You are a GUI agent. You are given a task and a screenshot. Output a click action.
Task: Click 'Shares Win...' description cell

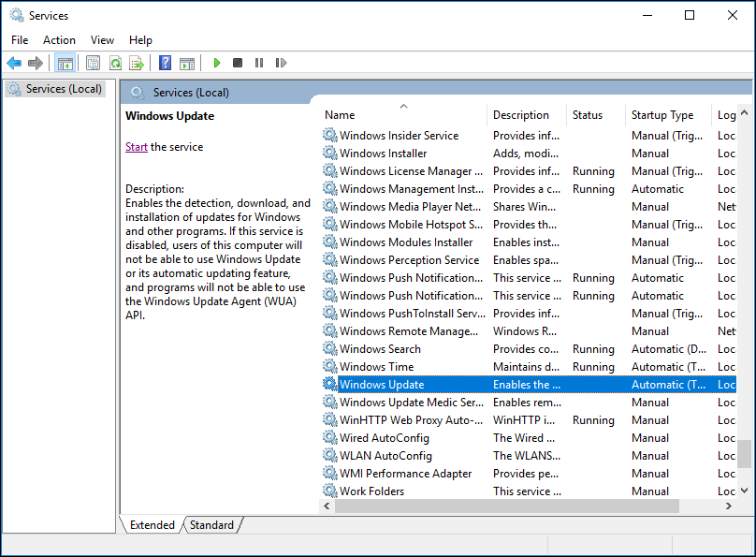[x=524, y=206]
